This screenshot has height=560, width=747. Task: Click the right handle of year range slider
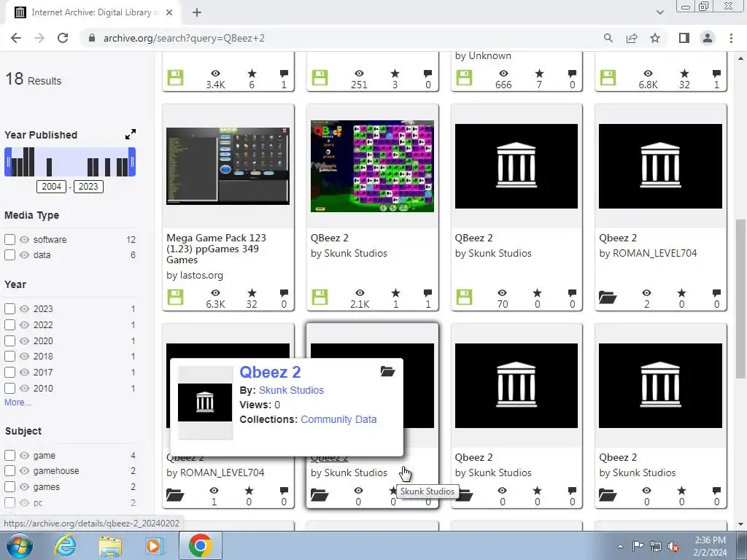[x=132, y=162]
